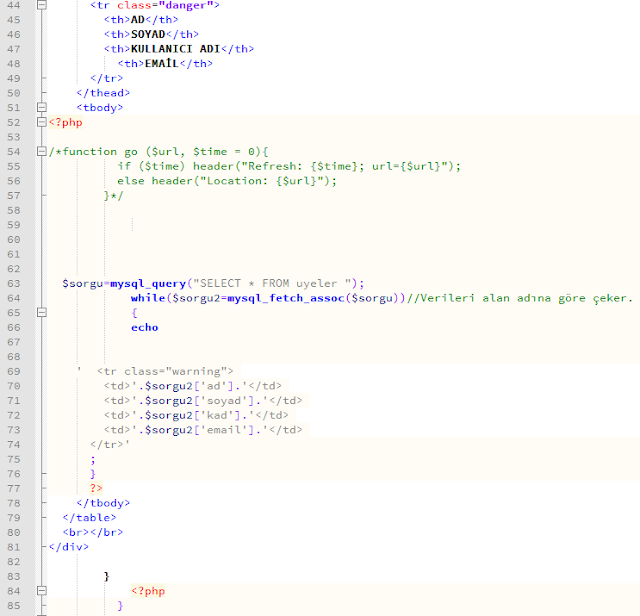Click the 'SOYAD' header text

point(148,34)
